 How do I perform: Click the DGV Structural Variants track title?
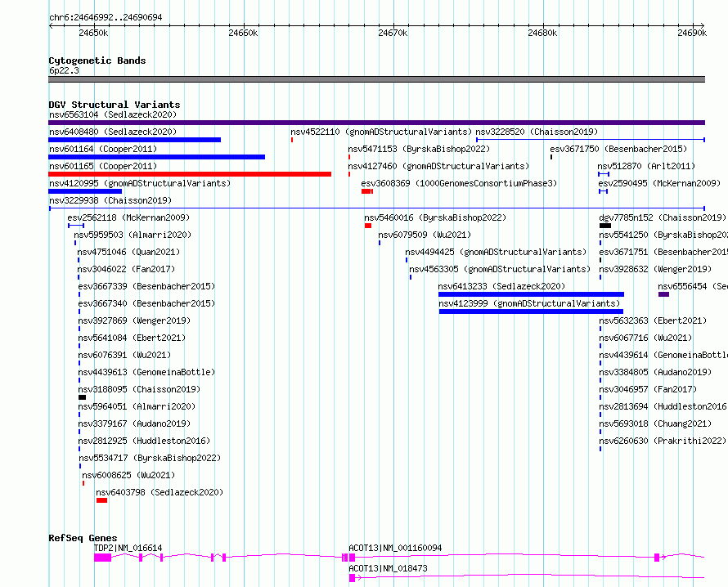tap(115, 105)
